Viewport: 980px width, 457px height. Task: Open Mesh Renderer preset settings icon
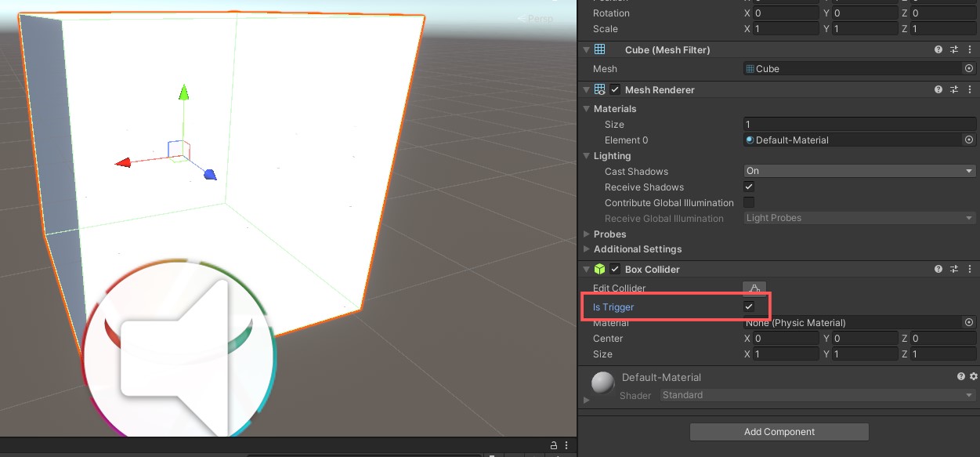(954, 89)
